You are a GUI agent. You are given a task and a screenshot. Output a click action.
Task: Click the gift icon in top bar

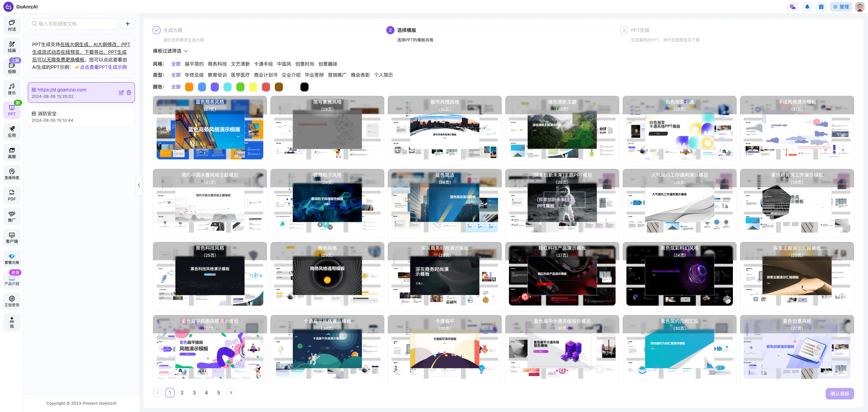[821, 7]
